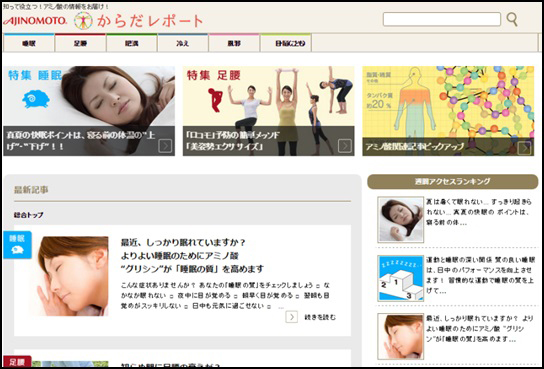544x369 pixels.
Task: Click the tagline text above the logo
Action: tap(56, 6)
